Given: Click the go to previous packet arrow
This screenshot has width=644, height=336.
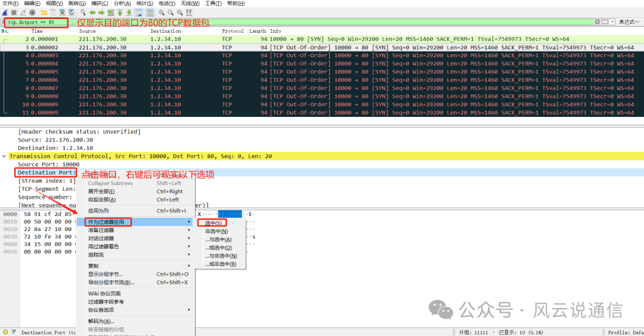Looking at the screenshot, I should tap(92, 13).
